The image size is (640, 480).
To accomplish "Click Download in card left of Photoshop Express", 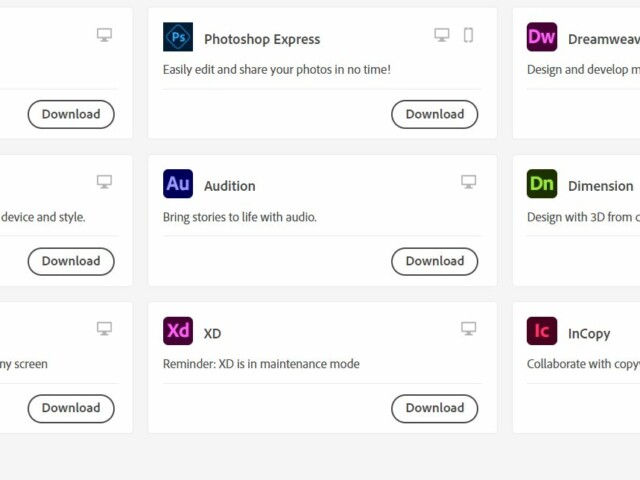I will [x=71, y=114].
